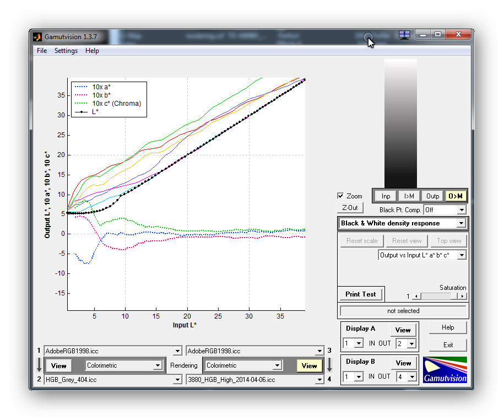Open the File menu
Viewport: 504px width, 420px height.
[42, 51]
